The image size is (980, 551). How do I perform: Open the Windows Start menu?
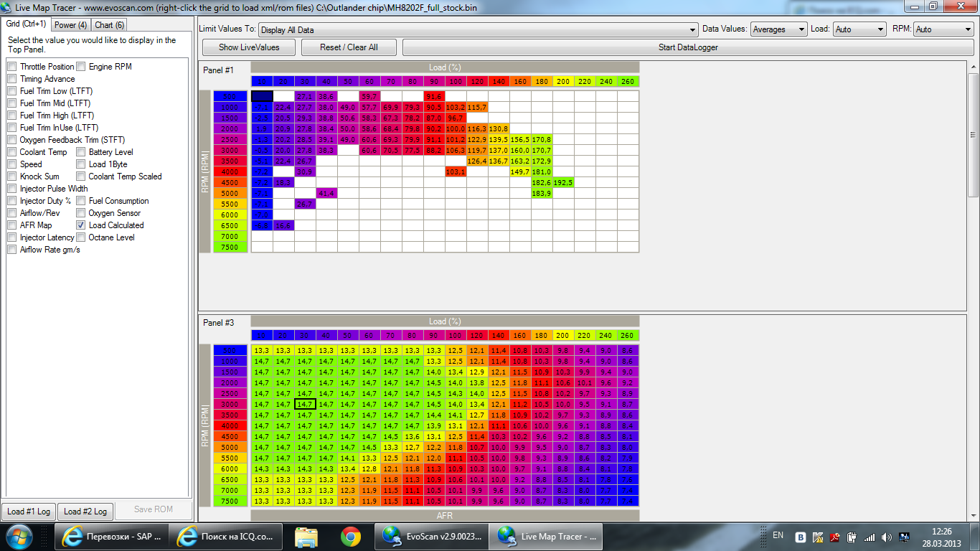18,536
